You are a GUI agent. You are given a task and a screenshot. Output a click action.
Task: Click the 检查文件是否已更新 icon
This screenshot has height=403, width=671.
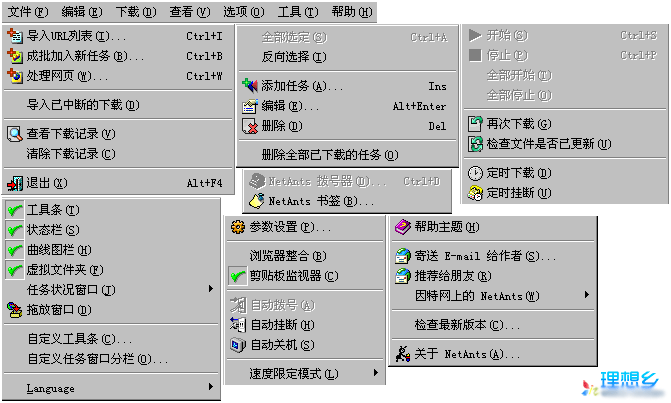coord(475,144)
